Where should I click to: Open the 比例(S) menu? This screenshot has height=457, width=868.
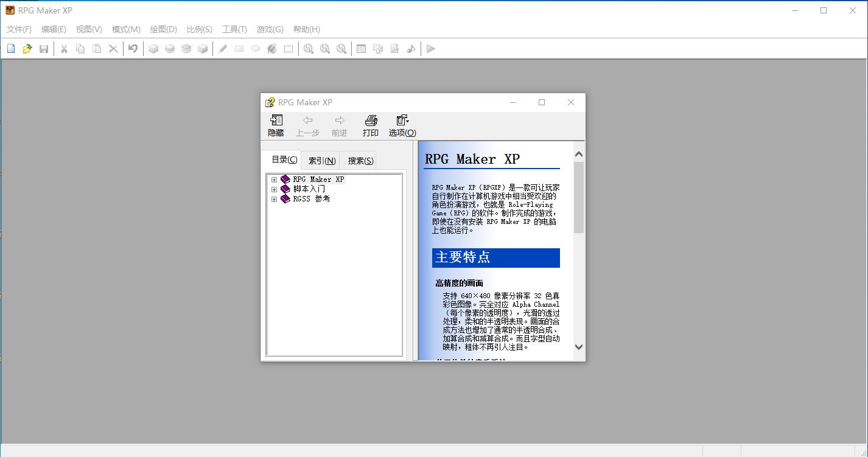tap(200, 29)
